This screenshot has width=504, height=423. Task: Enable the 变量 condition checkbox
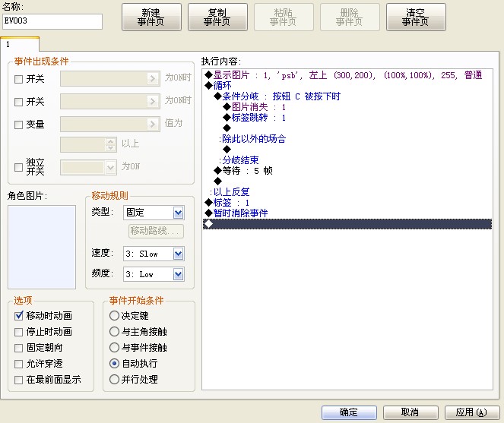pos(19,125)
